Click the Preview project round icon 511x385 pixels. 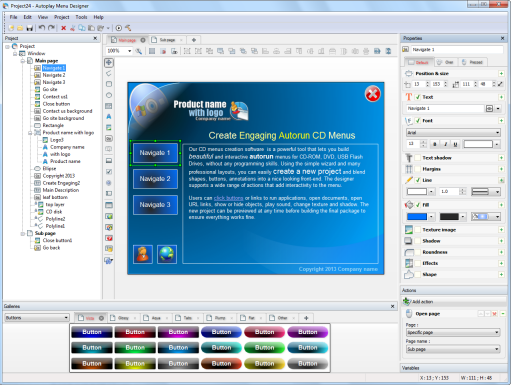coord(118,28)
